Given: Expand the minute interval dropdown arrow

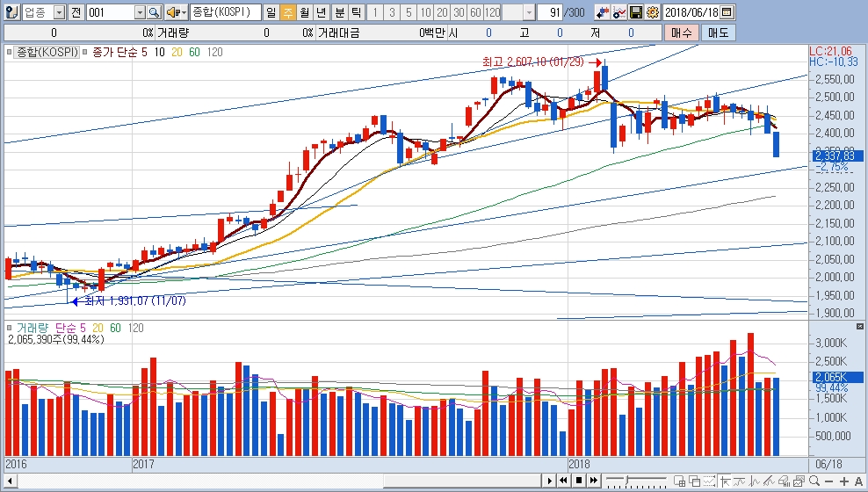Looking at the screenshot, I should click(x=528, y=12).
